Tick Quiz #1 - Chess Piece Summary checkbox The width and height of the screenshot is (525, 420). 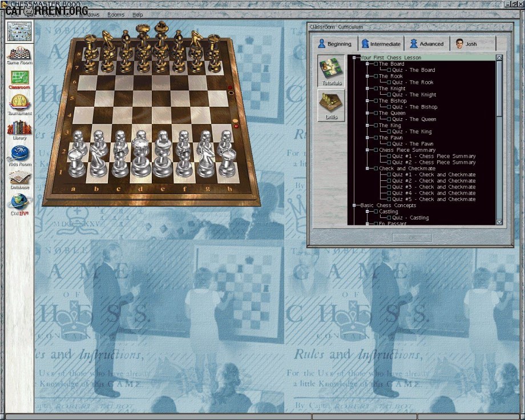pyautogui.click(x=389, y=156)
